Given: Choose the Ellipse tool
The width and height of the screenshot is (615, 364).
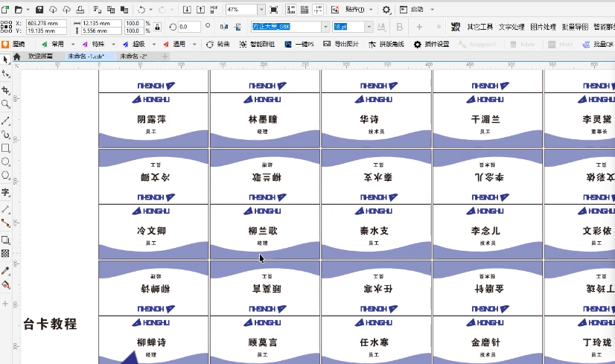Looking at the screenshot, I should click(5, 162).
